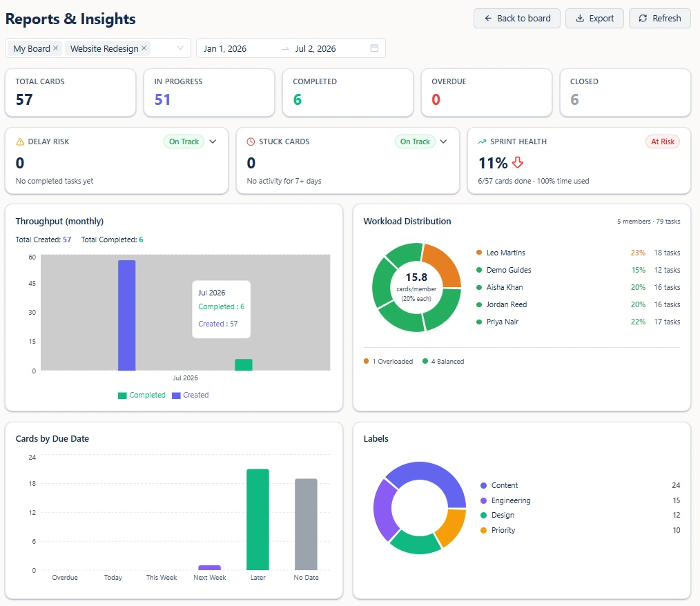The image size is (700, 606).
Task: Click the green Design segment of Labels donut
Action: coord(416,544)
